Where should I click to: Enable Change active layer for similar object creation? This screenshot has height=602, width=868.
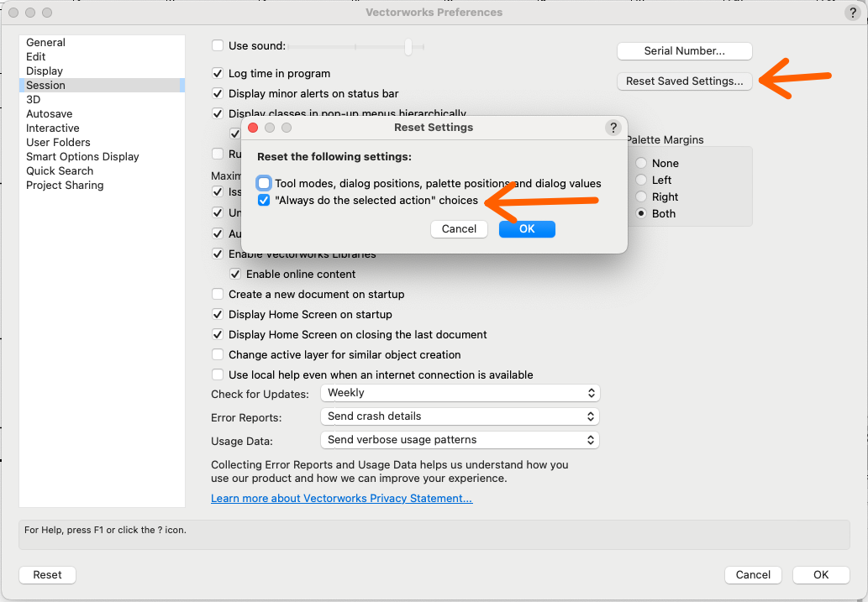pyautogui.click(x=218, y=355)
